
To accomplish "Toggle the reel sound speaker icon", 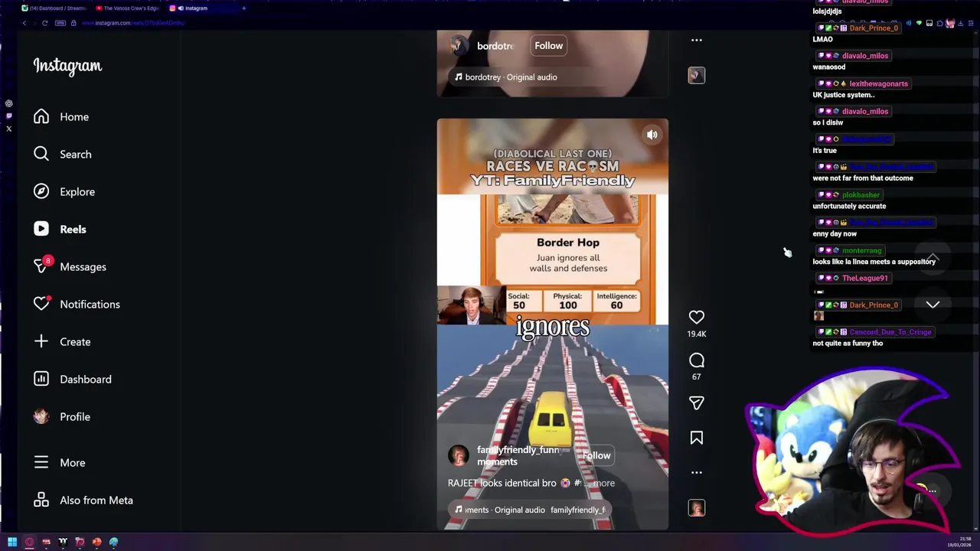I will [652, 135].
